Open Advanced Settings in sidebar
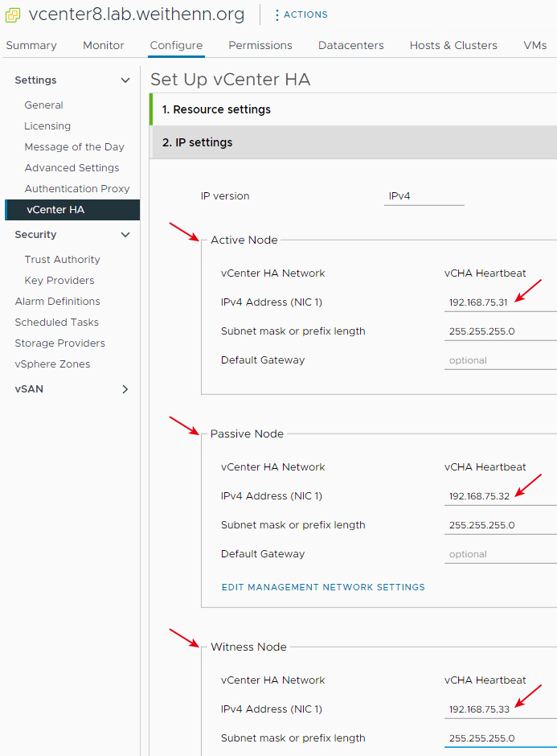 coord(72,168)
